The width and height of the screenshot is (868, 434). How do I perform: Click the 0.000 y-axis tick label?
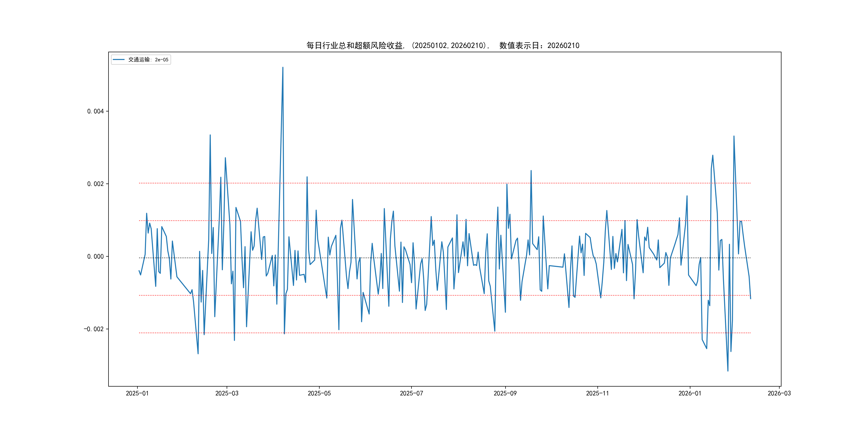(95, 257)
